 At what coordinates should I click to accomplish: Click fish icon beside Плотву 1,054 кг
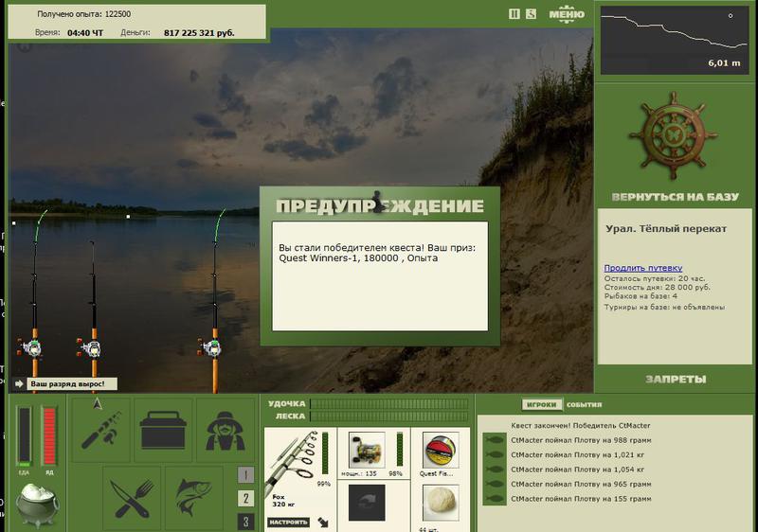pyautogui.click(x=495, y=470)
